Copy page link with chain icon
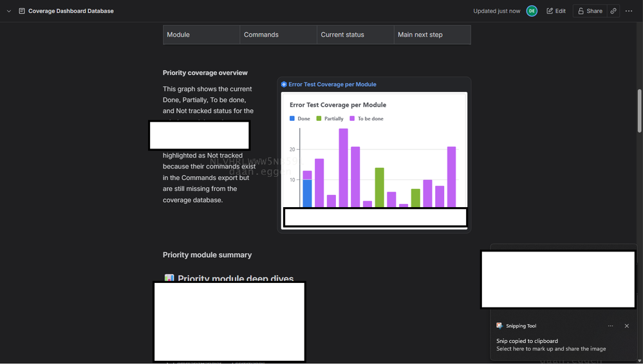 pos(613,11)
